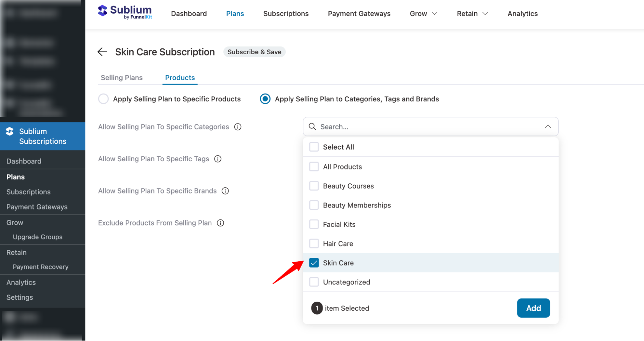Click the item Selected count badge

point(317,308)
